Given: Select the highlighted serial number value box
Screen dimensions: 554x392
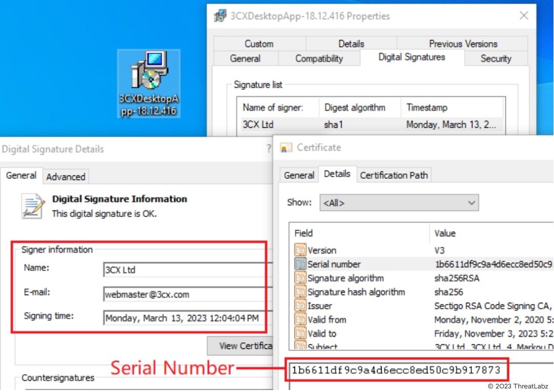Looking at the screenshot, I should [x=398, y=369].
